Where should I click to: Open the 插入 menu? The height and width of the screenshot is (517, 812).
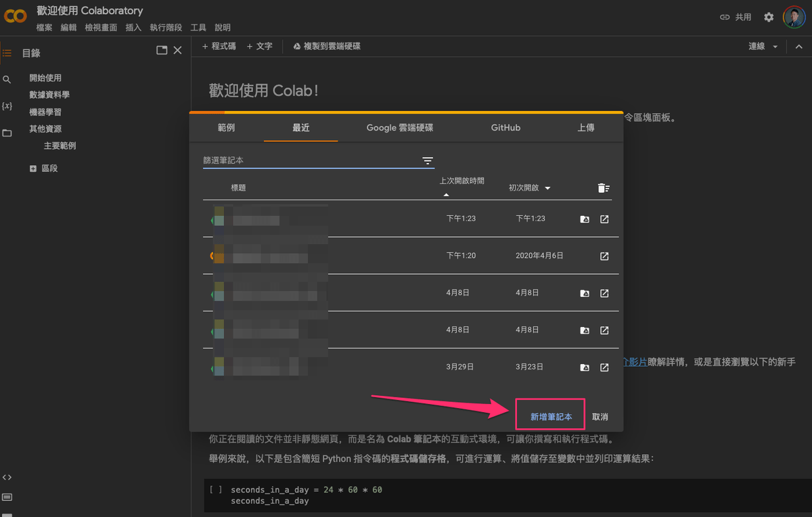pyautogui.click(x=133, y=28)
